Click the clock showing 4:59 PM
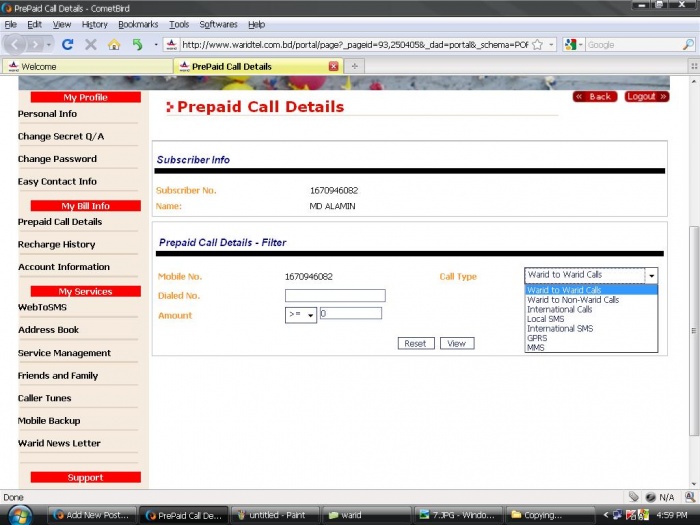Screen dimensions: 700x525 [672, 515]
